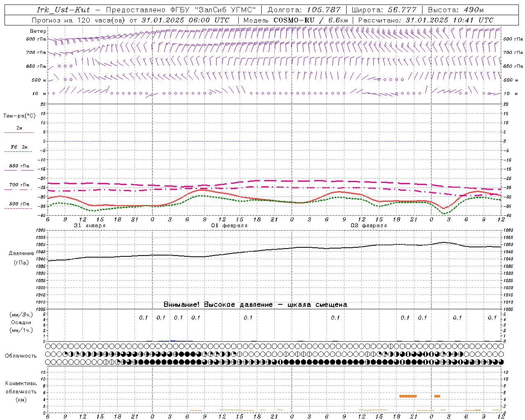Viewport: 525px width, 420px height.
Task: Click the 31 января date label
Action: [89, 226]
